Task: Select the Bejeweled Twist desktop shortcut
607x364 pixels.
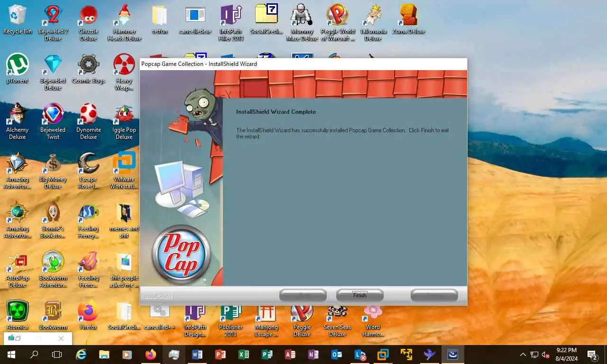Action: coord(53,121)
